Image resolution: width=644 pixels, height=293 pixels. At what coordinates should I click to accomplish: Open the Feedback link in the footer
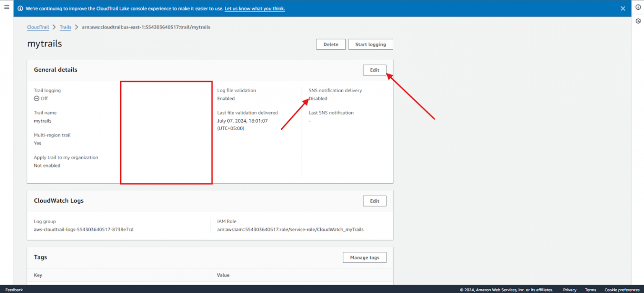pyautogui.click(x=14, y=289)
